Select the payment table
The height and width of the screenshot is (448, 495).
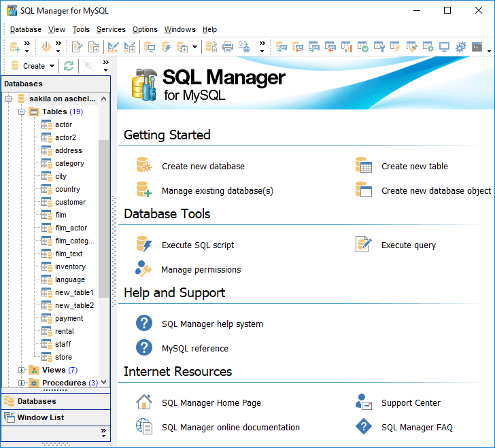tap(69, 319)
